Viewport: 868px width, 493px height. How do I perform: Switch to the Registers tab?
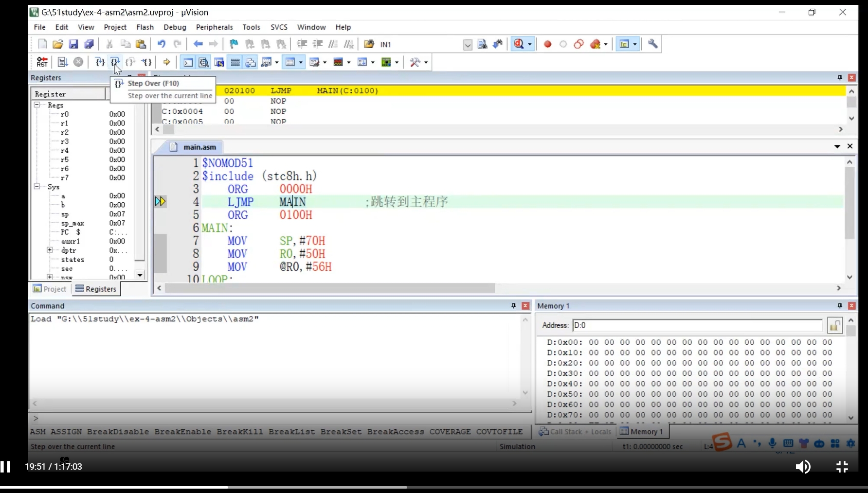96,289
